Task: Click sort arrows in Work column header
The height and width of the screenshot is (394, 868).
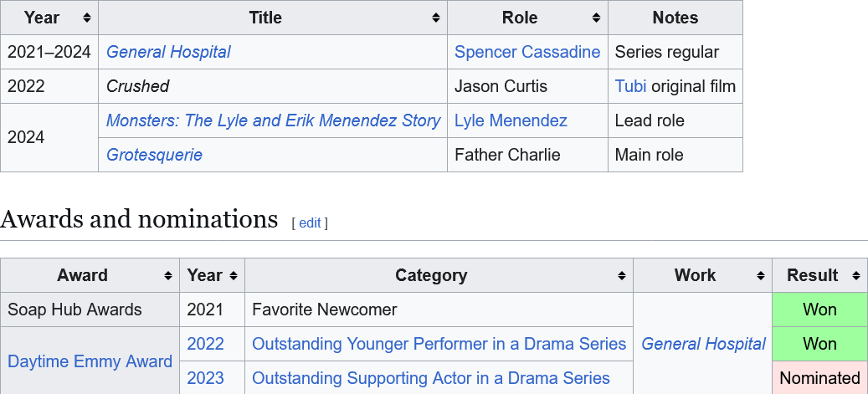Action: point(761,275)
